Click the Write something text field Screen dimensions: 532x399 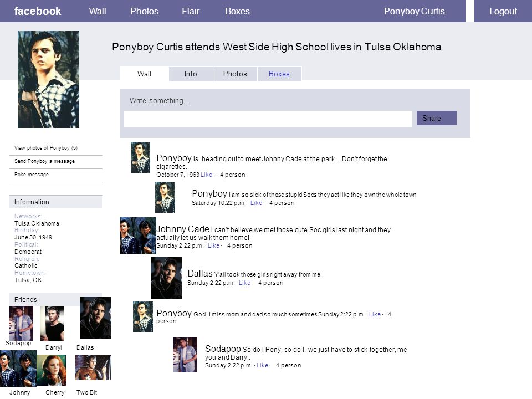pyautogui.click(x=268, y=119)
